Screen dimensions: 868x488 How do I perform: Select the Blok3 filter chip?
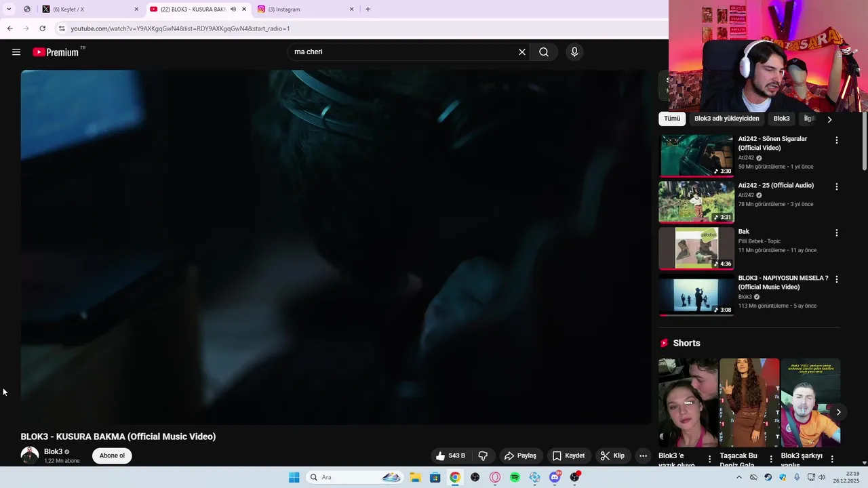click(x=782, y=119)
